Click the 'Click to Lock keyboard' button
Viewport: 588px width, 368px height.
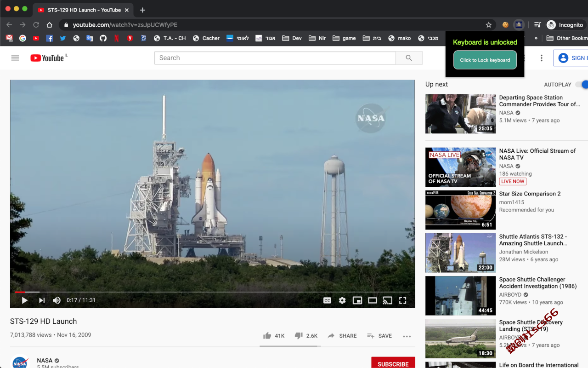pyautogui.click(x=485, y=60)
